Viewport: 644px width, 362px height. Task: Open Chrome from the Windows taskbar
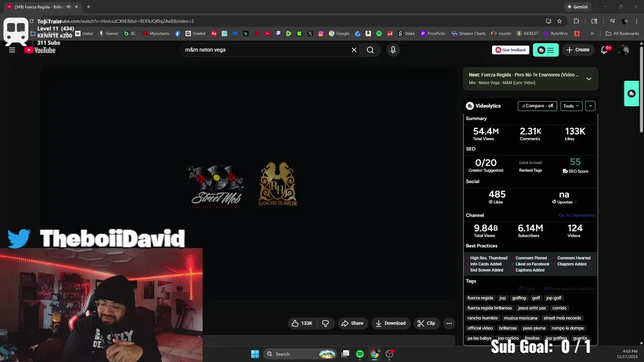point(374,354)
